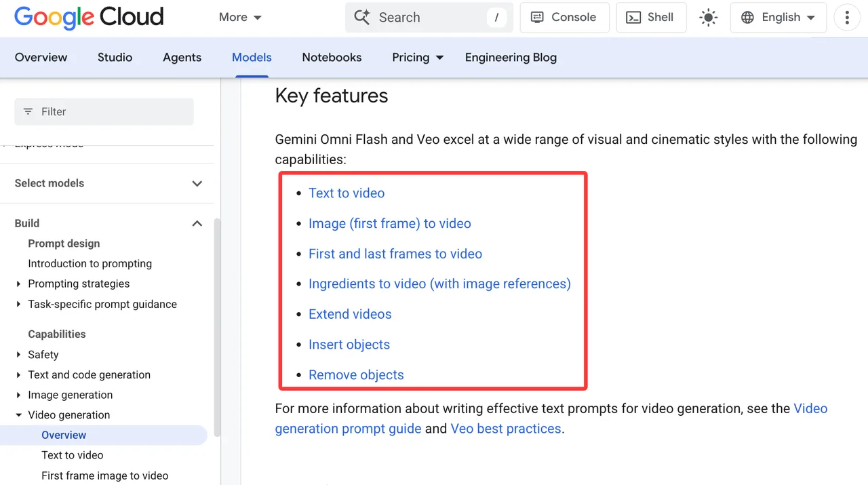Switch to the Overview tab

41,58
